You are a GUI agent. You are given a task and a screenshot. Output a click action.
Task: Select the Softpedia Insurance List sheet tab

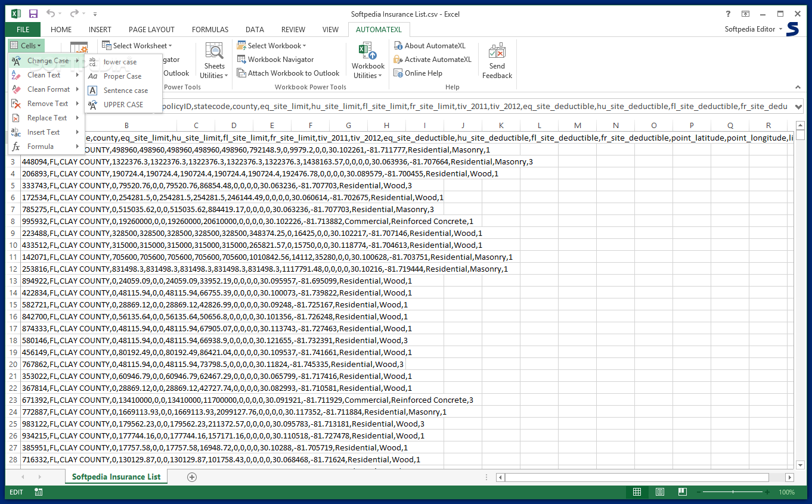116,477
